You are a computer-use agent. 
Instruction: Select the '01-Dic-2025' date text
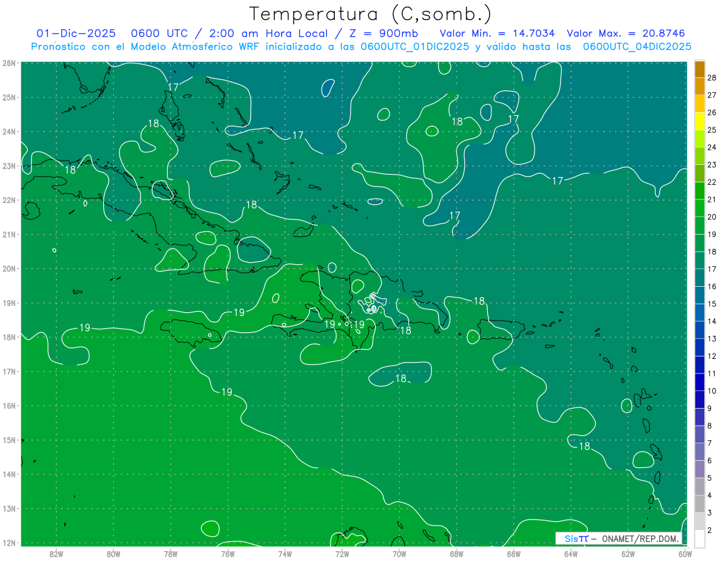[76, 33]
